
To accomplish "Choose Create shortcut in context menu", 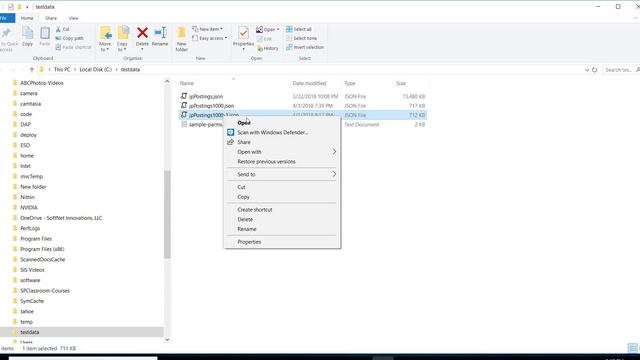I will [282, 209].
